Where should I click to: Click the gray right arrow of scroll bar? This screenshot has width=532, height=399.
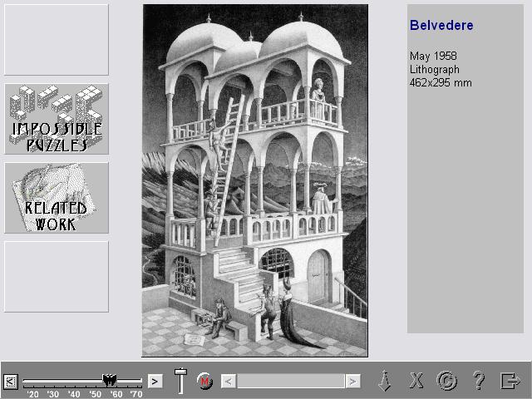[352, 382]
